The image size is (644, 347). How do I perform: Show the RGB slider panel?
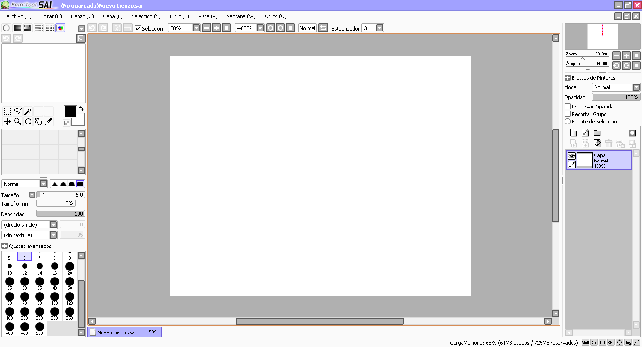click(x=17, y=28)
